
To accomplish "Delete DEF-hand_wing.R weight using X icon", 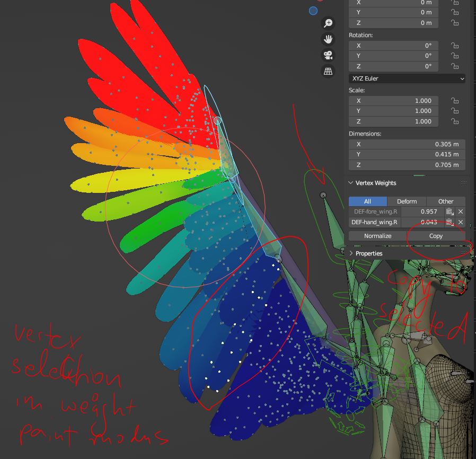I will (461, 223).
